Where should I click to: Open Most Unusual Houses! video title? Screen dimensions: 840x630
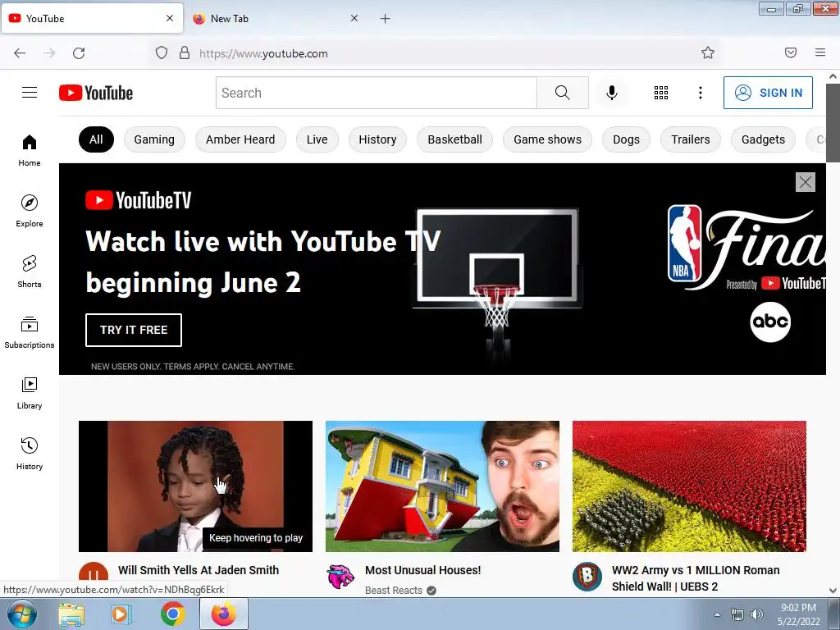coord(423,570)
